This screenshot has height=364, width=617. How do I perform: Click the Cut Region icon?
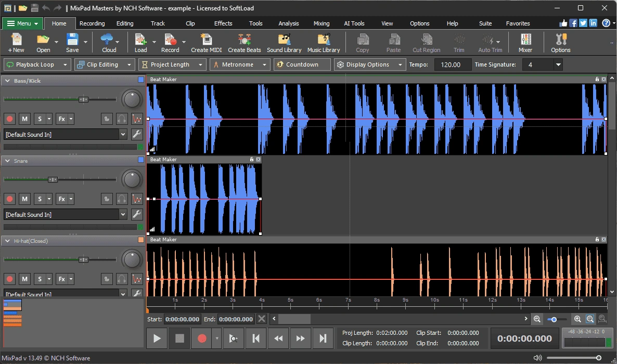[426, 43]
